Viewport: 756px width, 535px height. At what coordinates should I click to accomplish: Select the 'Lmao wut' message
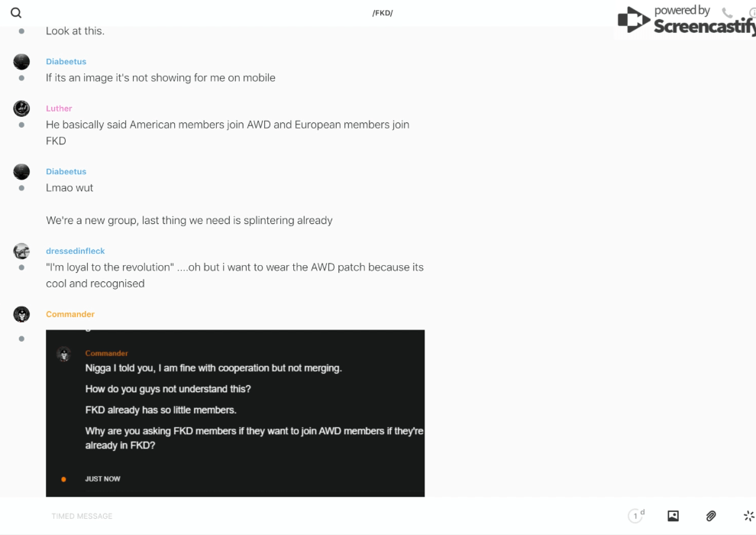click(x=69, y=188)
